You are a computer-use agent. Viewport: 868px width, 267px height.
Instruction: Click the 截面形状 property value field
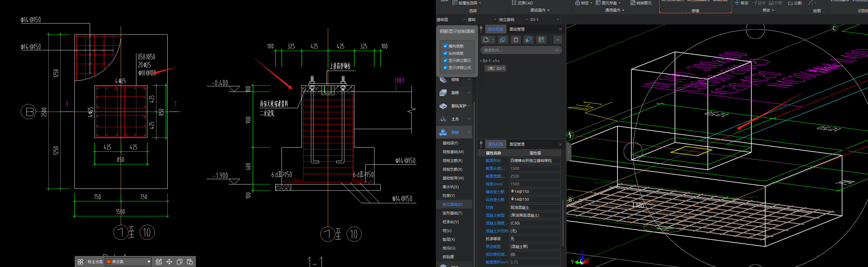(x=535, y=161)
